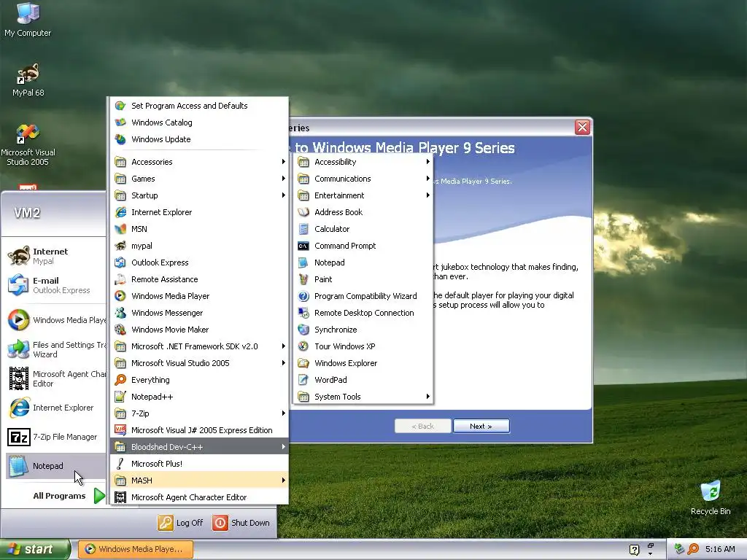This screenshot has height=560, width=747.
Task: Open Notepad in Start menu recent list
Action: coord(54,466)
